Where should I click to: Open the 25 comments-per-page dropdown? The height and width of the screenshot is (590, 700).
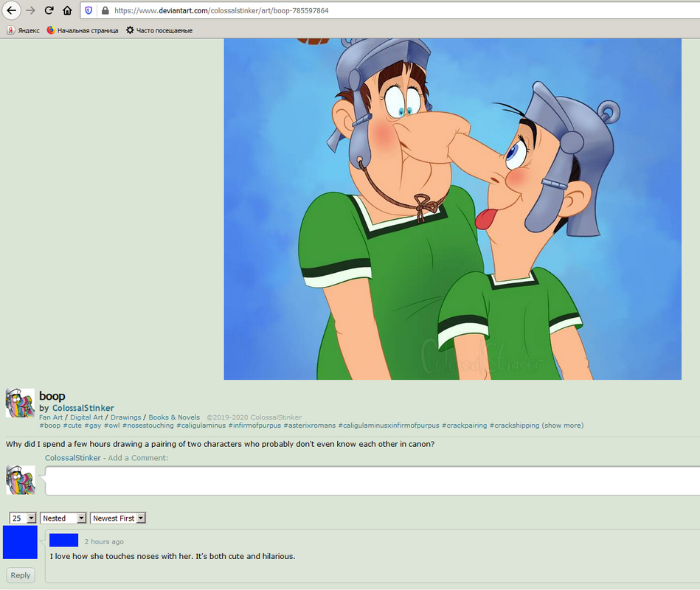23,518
